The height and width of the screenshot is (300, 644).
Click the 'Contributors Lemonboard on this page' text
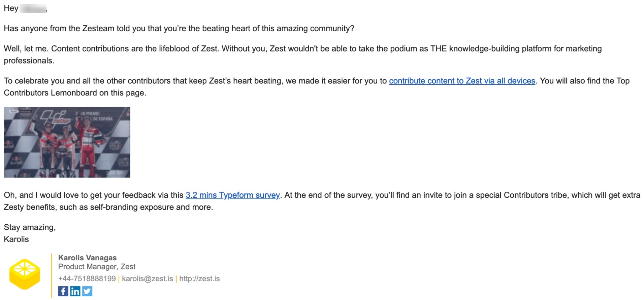point(75,93)
